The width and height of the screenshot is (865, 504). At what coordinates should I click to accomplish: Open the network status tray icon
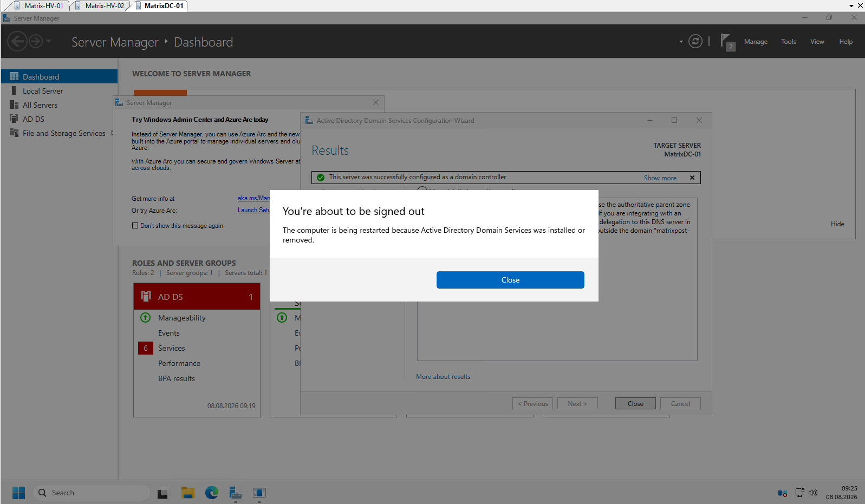click(x=799, y=493)
